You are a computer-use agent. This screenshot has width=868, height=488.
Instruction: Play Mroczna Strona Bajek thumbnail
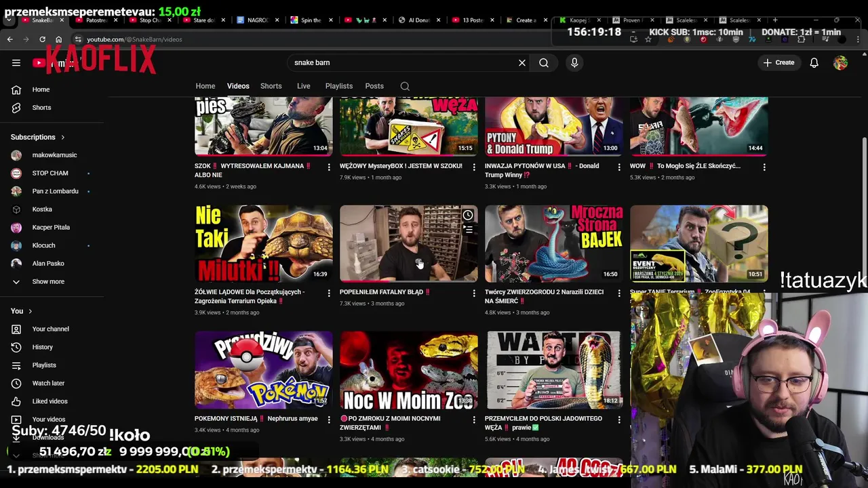coord(553,243)
